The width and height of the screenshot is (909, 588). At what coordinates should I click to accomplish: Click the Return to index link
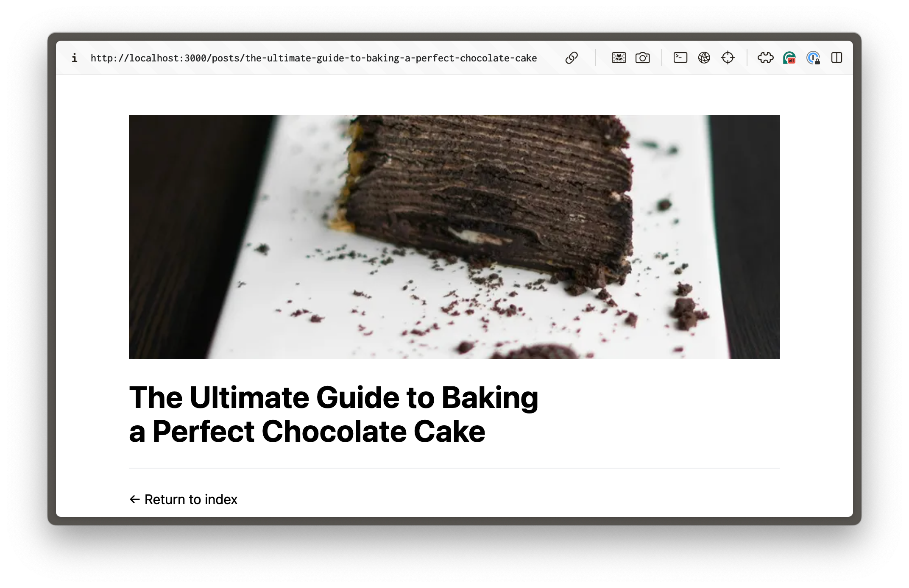pos(183,499)
